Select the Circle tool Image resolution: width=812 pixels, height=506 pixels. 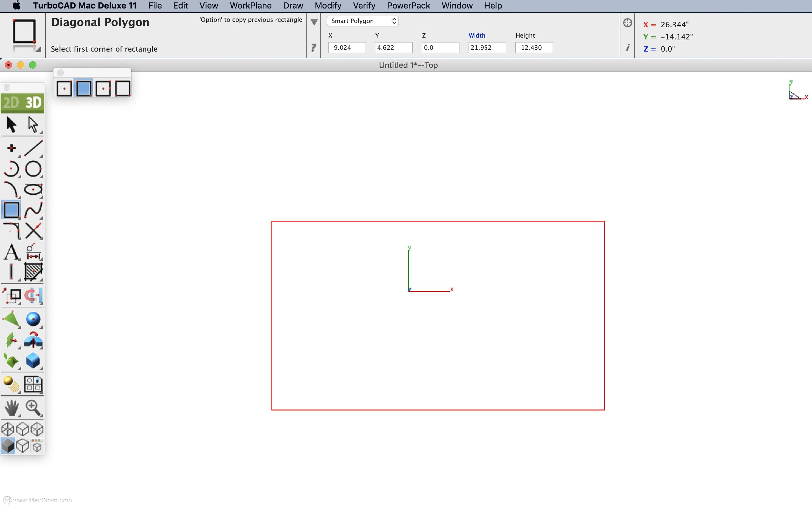click(x=33, y=169)
